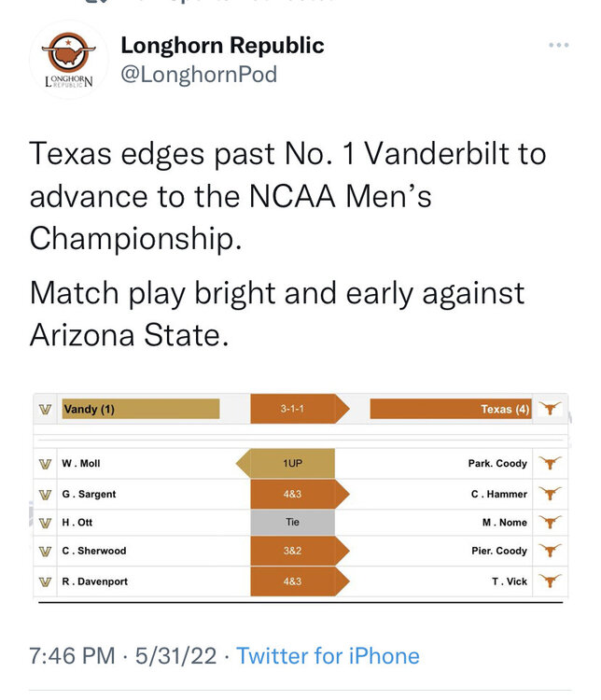
Task: Click Vanderbilt logo next to W. Moll
Action: (x=44, y=464)
